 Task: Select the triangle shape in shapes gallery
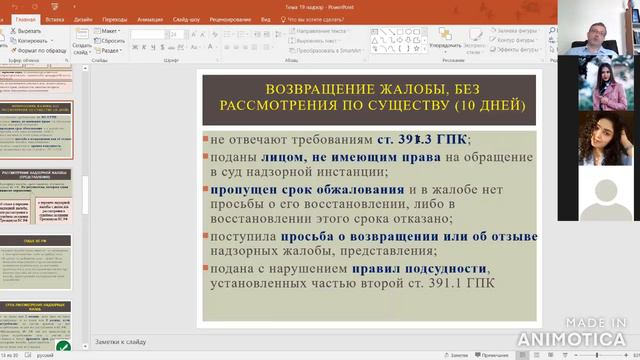pyautogui.click(x=374, y=40)
